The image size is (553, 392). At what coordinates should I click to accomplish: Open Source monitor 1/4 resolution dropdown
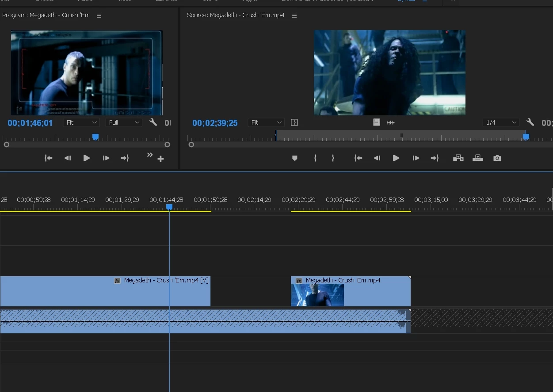click(501, 122)
